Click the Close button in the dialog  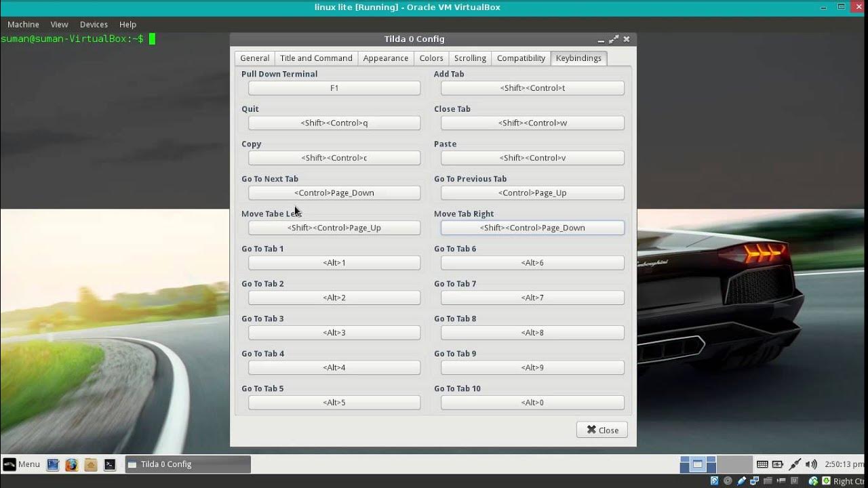(602, 430)
